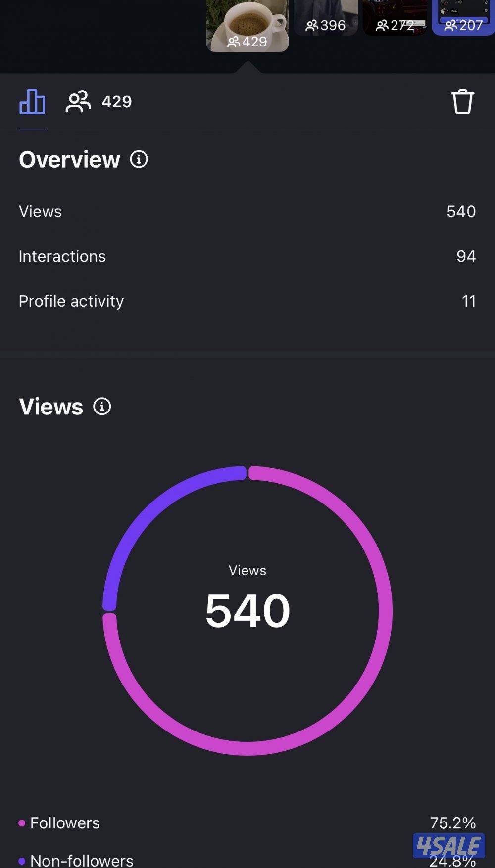Open the Profile activity row showing 11
495x868 pixels.
tap(247, 301)
